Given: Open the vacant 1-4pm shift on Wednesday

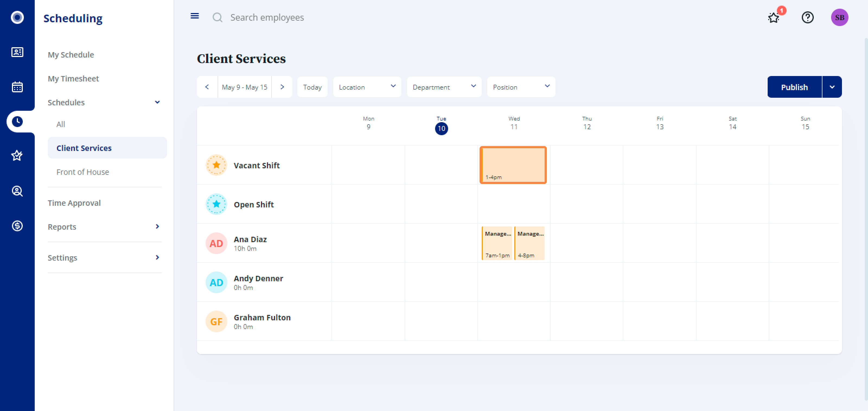Looking at the screenshot, I should click(513, 165).
